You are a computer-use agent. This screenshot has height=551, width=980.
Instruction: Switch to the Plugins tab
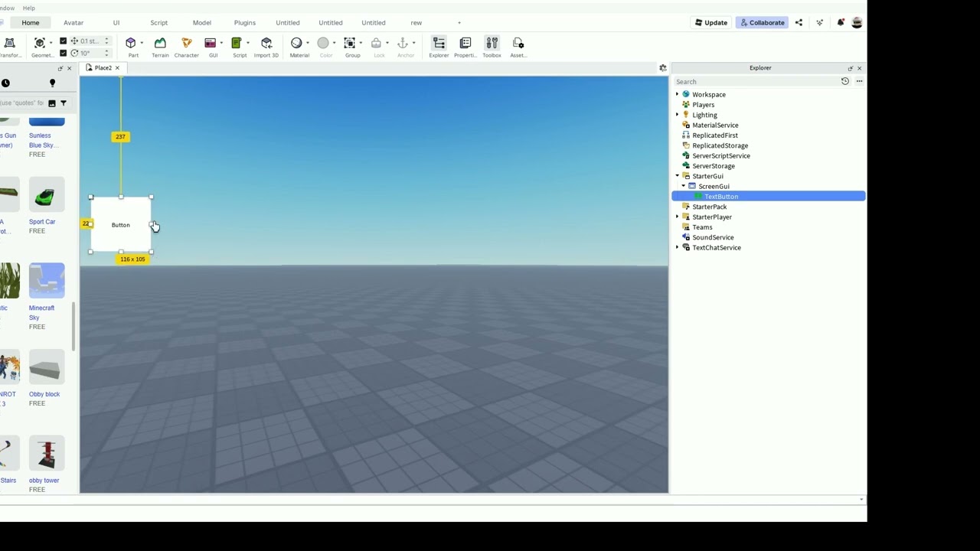coord(245,22)
